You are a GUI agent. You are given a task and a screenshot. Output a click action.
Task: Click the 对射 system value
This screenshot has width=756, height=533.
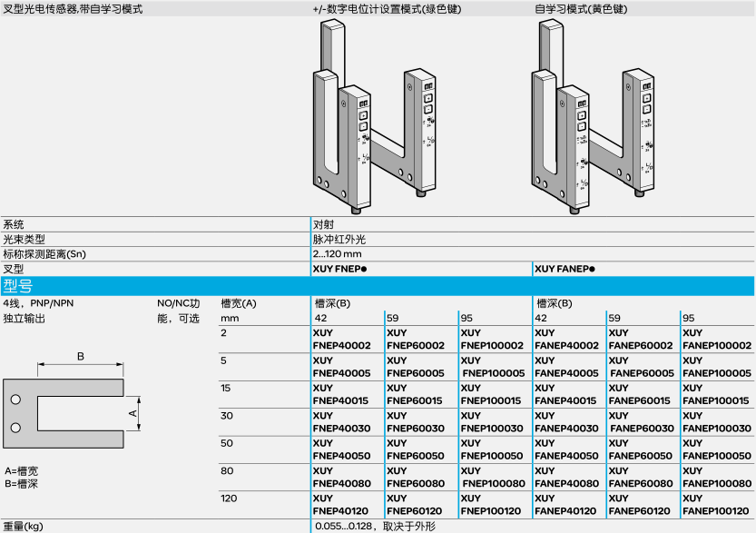point(323,224)
